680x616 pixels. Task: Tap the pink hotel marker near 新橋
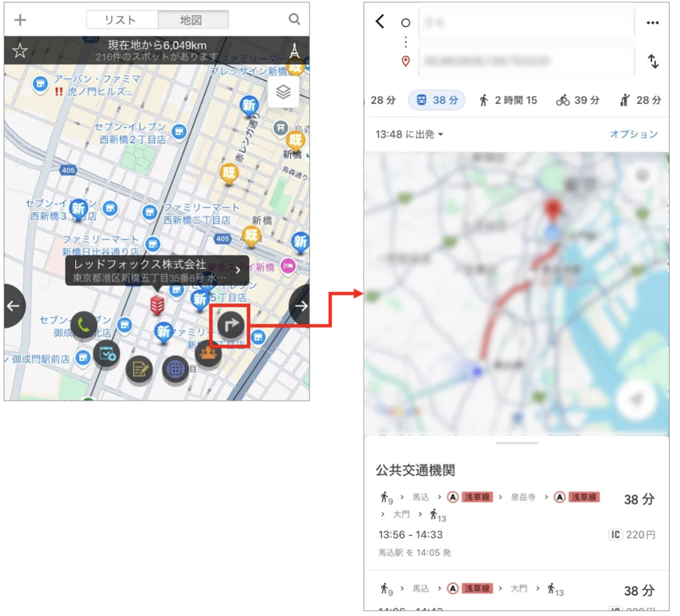pyautogui.click(x=288, y=266)
